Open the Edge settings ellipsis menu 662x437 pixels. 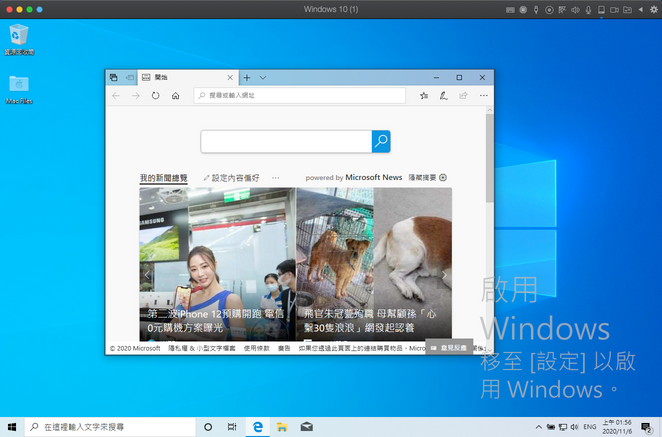click(x=483, y=96)
